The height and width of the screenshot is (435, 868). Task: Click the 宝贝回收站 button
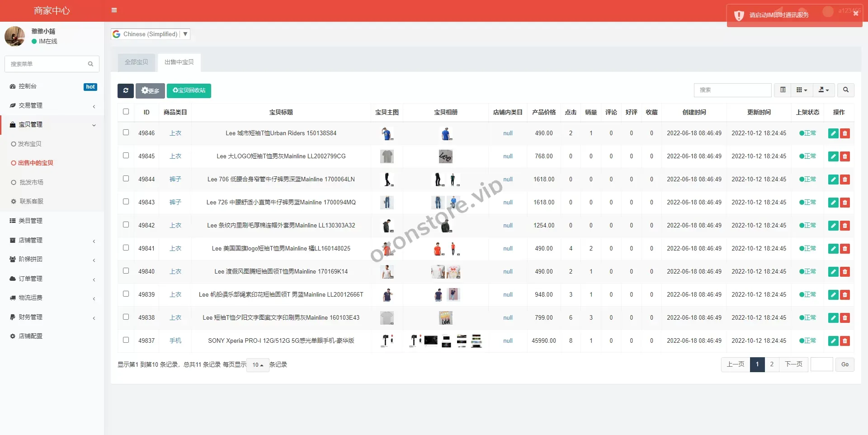click(189, 90)
